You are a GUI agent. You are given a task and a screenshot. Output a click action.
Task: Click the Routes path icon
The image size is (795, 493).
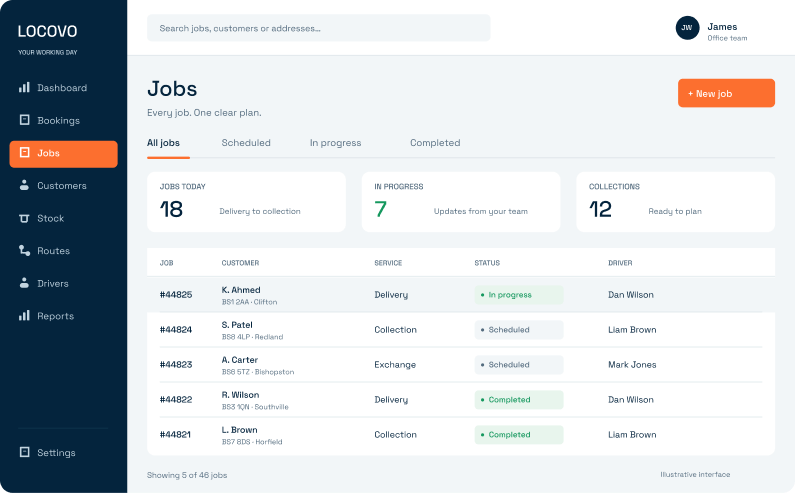pos(24,251)
